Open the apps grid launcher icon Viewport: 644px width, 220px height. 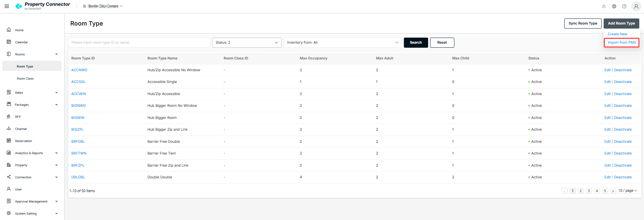(x=7, y=6)
